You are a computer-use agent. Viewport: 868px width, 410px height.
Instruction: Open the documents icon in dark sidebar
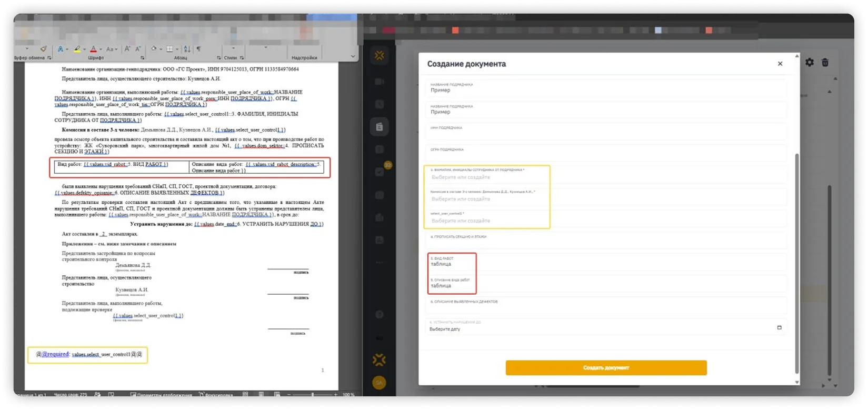(379, 127)
